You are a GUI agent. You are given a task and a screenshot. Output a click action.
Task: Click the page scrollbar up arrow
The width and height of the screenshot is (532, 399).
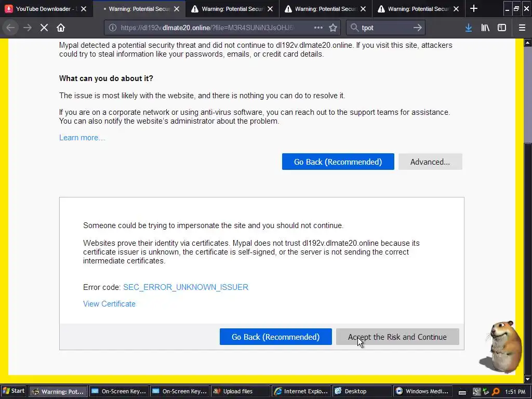click(x=528, y=43)
